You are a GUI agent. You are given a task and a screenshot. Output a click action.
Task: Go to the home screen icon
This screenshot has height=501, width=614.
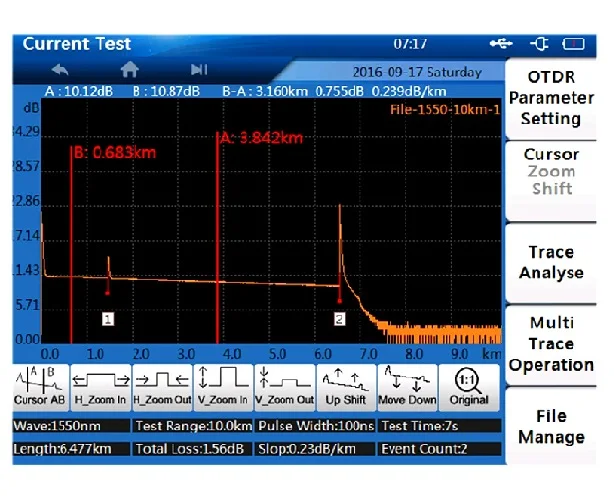click(129, 70)
